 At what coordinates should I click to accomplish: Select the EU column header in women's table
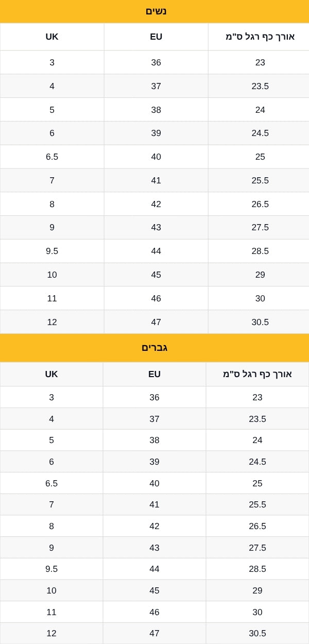156,37
